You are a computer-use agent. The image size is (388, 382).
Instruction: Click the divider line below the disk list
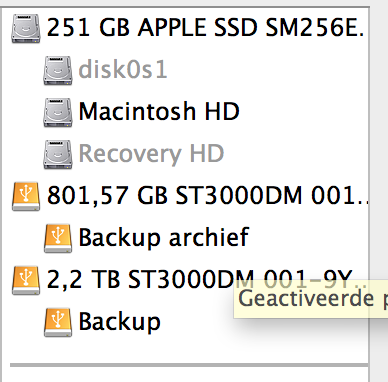189,365
